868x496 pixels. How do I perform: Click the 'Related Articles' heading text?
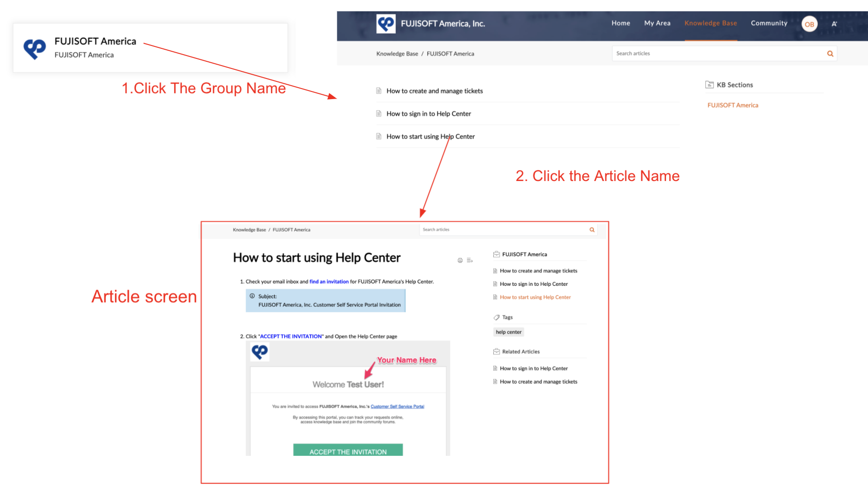point(521,352)
